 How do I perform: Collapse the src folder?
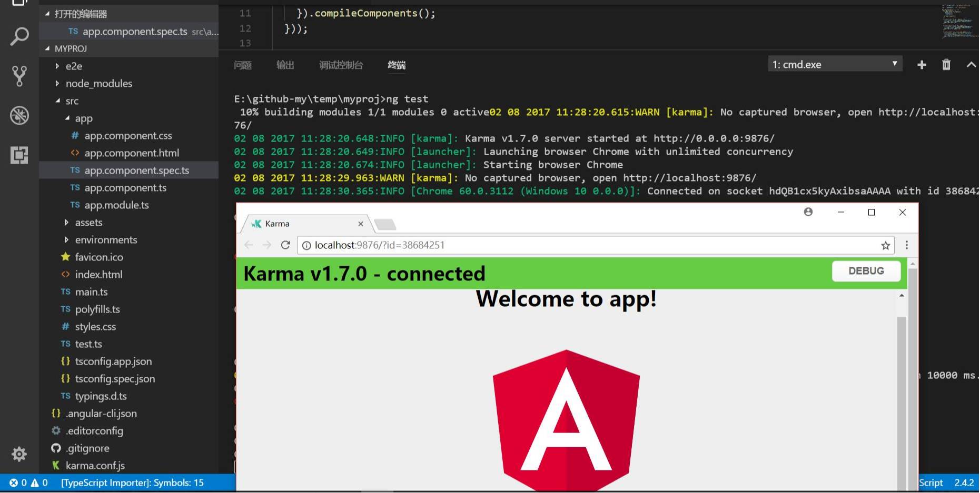[72, 101]
